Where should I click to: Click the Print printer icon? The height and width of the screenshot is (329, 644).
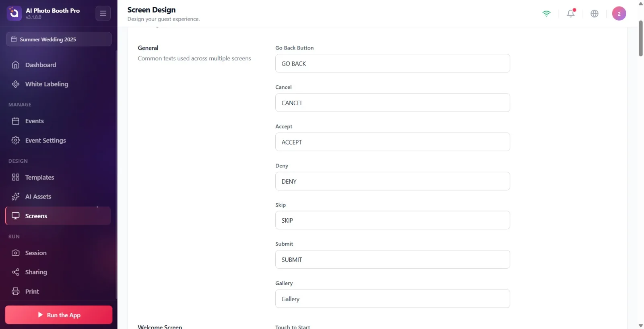coord(16,292)
